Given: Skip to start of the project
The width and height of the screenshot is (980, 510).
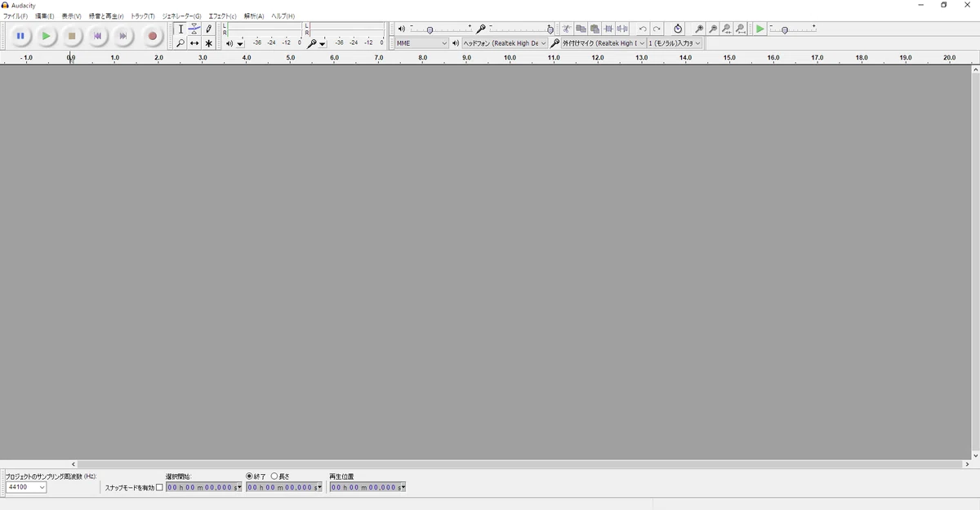Looking at the screenshot, I should (98, 36).
